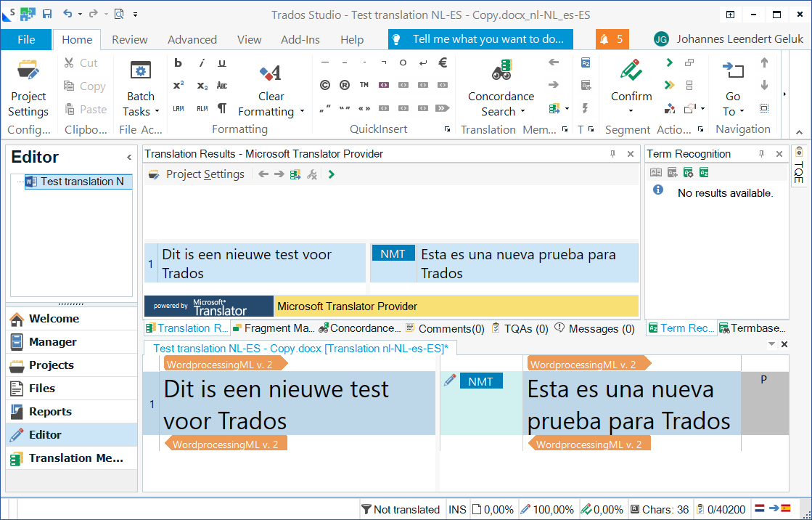812x520 pixels.
Task: Open the Johannes Leendert Geluk account menu
Action: coord(728,39)
